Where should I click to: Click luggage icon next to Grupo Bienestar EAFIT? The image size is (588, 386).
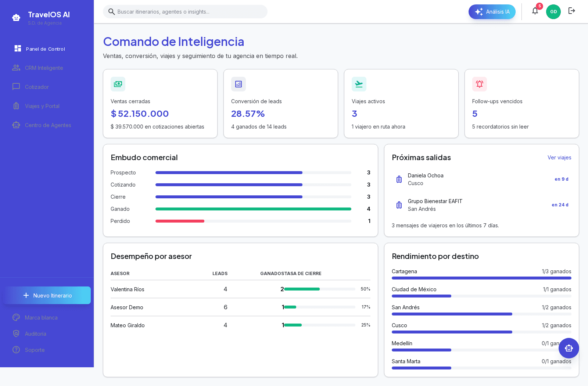pyautogui.click(x=399, y=205)
